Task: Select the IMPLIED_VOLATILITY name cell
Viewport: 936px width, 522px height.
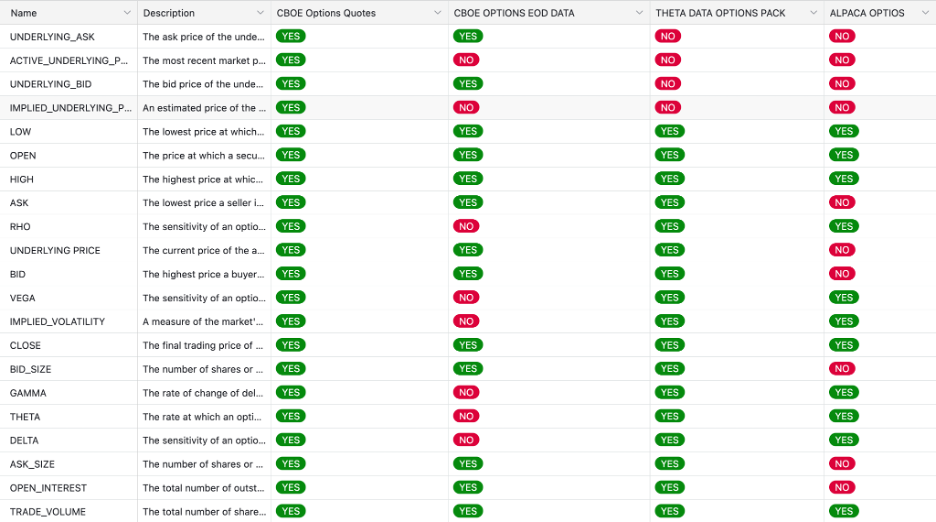Action: (69, 321)
